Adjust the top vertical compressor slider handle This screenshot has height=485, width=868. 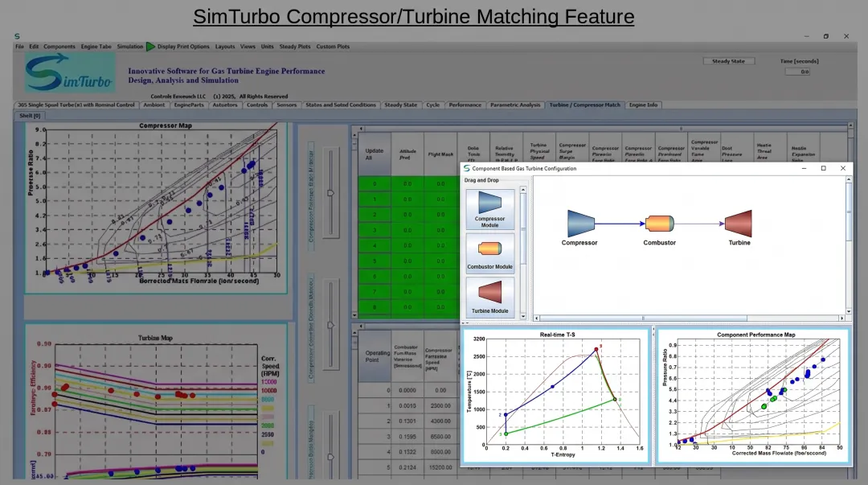(330, 193)
